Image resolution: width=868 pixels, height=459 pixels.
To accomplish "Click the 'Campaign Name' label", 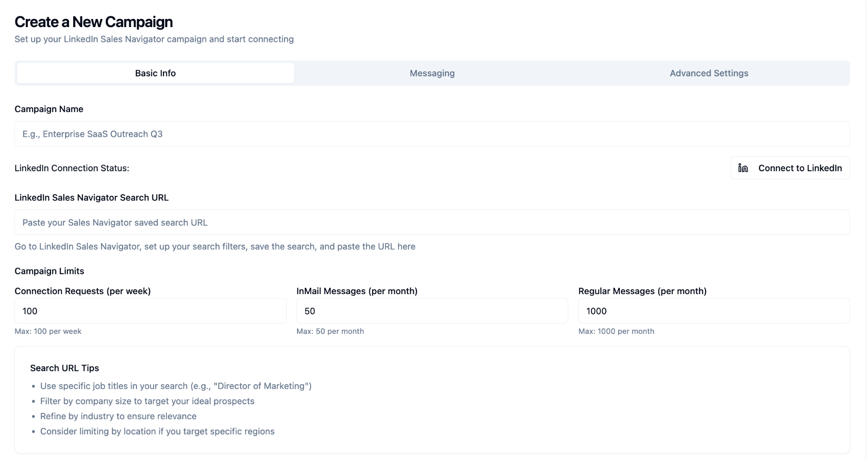I will point(49,109).
